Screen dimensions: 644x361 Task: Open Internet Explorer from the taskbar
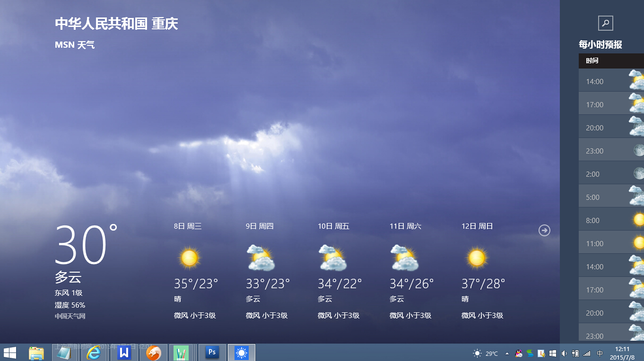pyautogui.click(x=94, y=352)
